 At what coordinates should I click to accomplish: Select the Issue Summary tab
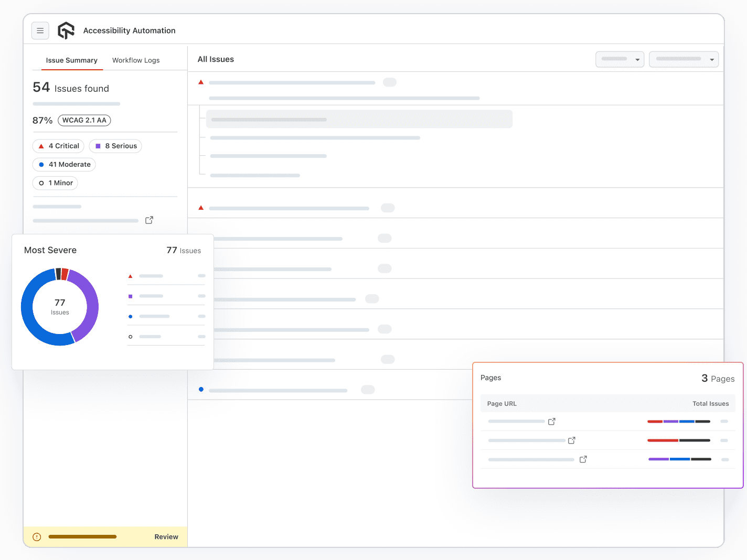click(71, 60)
